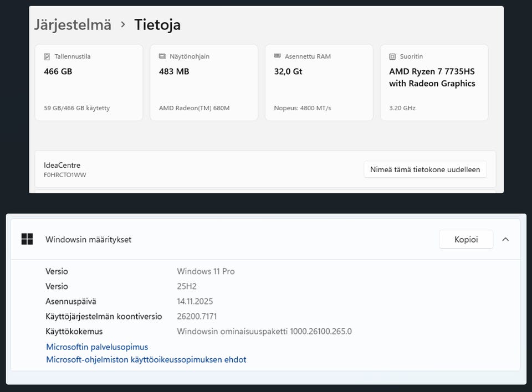The image size is (532, 392).
Task: Select the AMD Radeon(TM) 680M graphics card tile
Action: [204, 83]
